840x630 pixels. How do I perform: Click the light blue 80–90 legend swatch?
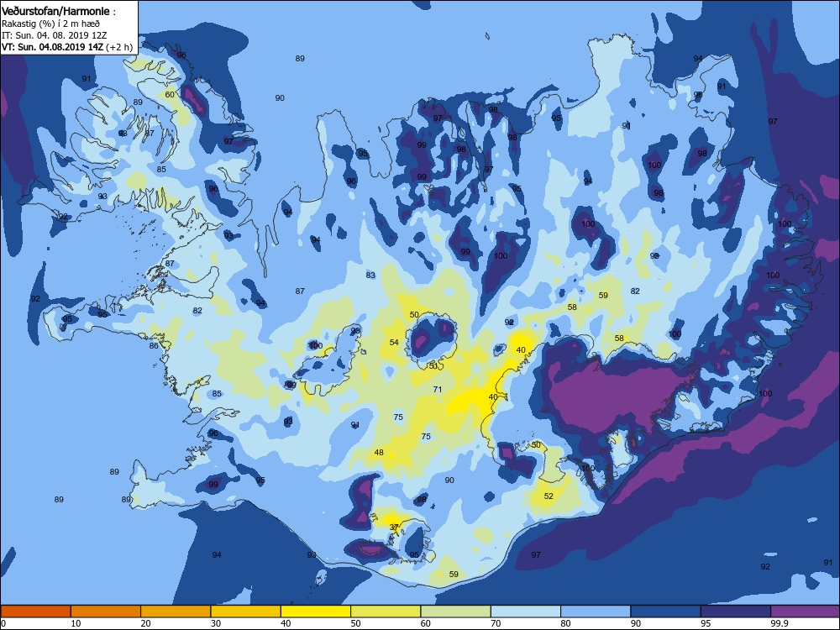(596, 612)
